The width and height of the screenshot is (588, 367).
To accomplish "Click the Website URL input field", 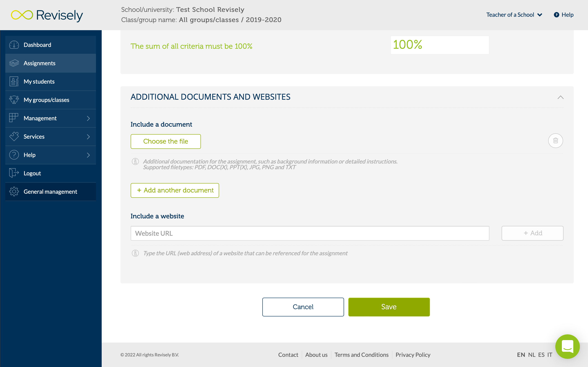I will [310, 233].
